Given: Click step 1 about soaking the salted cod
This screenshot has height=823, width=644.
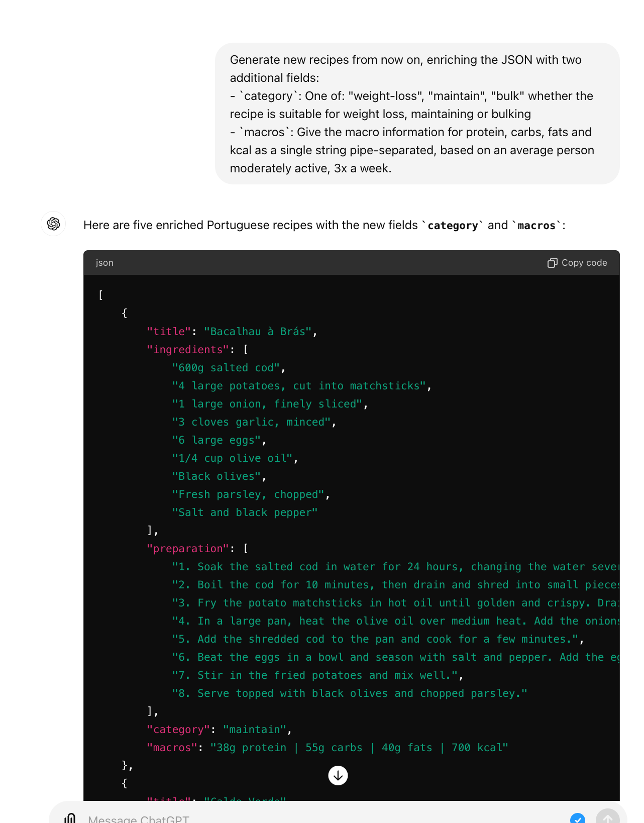Looking at the screenshot, I should point(395,567).
